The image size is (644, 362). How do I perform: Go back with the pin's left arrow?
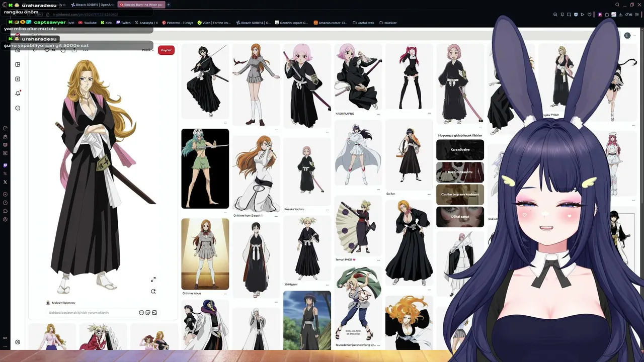pos(35,50)
